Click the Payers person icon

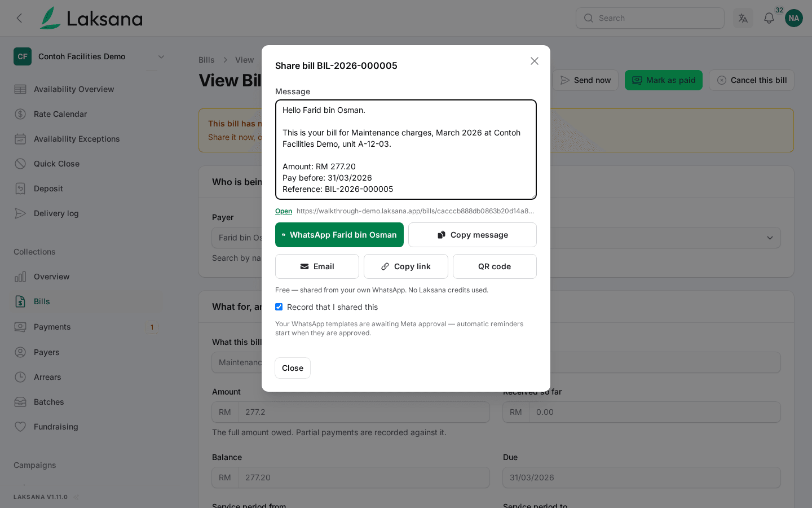coord(20,352)
